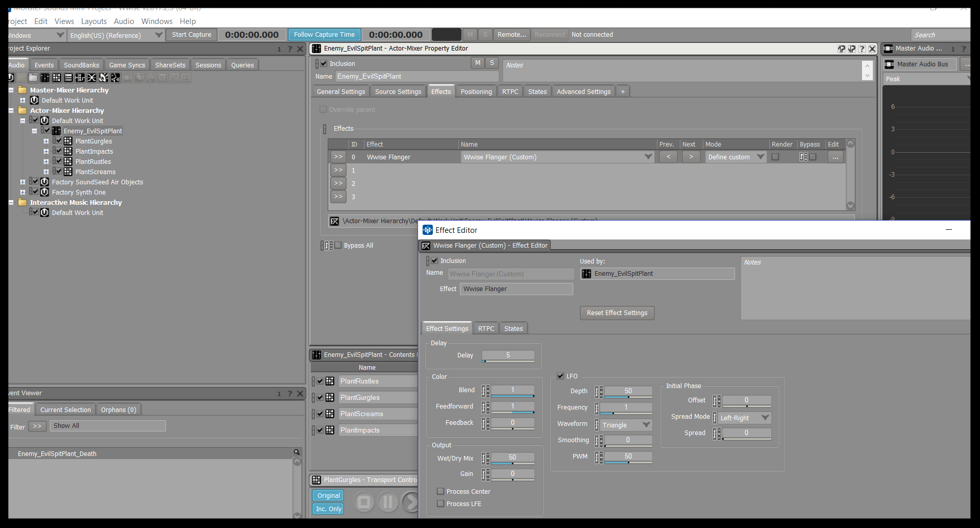Viewport: 980px width, 528px height.
Task: Stop playback in Transport Control
Action: pyautogui.click(x=364, y=502)
